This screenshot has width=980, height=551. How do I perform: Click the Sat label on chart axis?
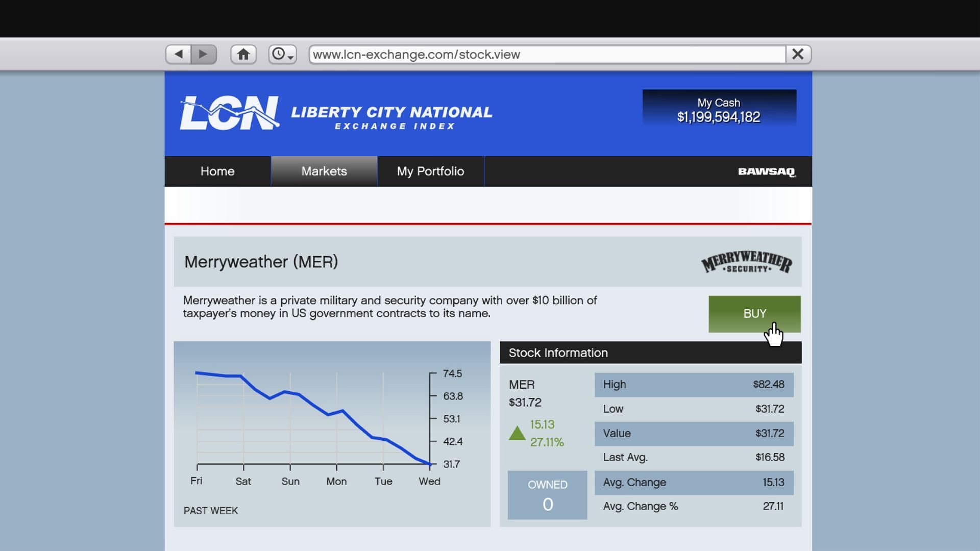coord(243,482)
